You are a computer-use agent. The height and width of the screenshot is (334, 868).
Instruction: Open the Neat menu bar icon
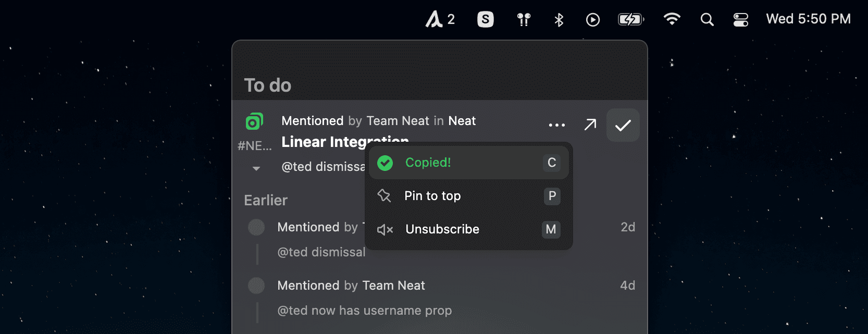point(440,19)
